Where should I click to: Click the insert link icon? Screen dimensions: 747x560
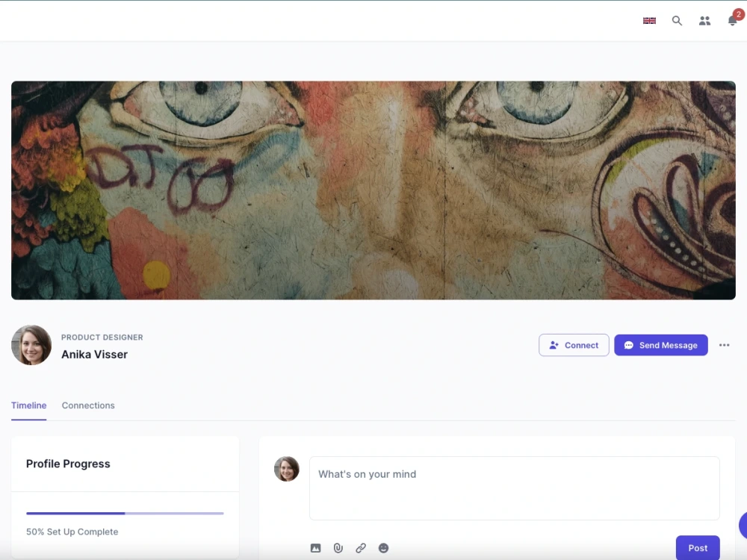(x=361, y=548)
